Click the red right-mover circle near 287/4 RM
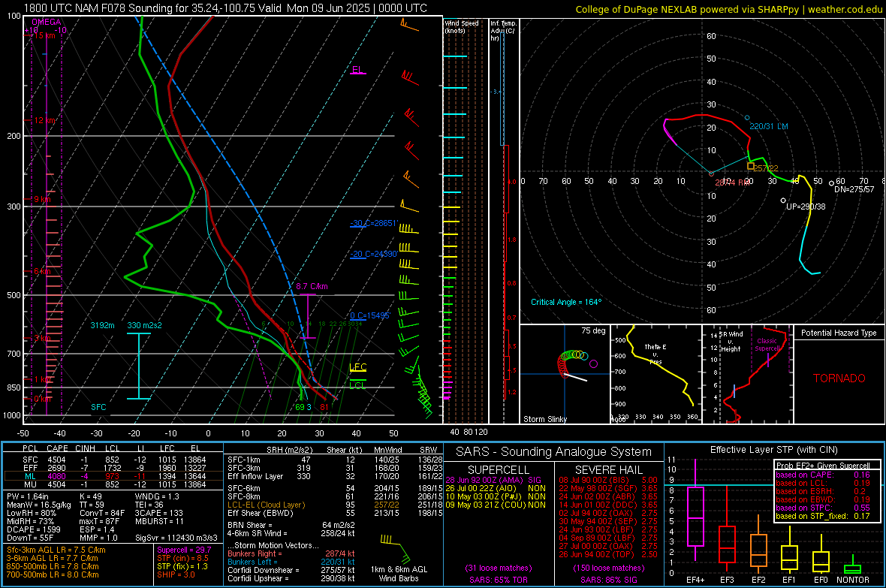Screen dimensions: 886x588 711,173
